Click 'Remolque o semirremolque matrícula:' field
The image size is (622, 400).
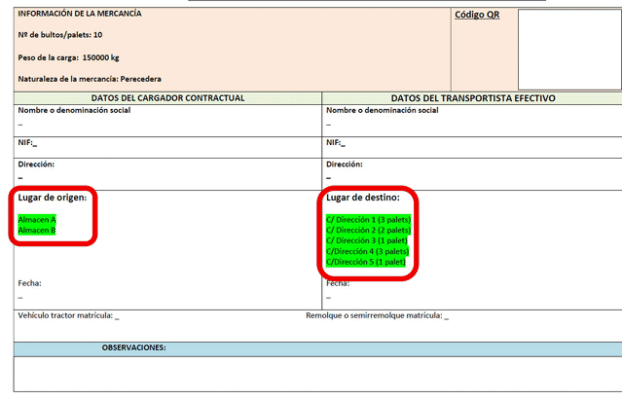click(x=377, y=315)
